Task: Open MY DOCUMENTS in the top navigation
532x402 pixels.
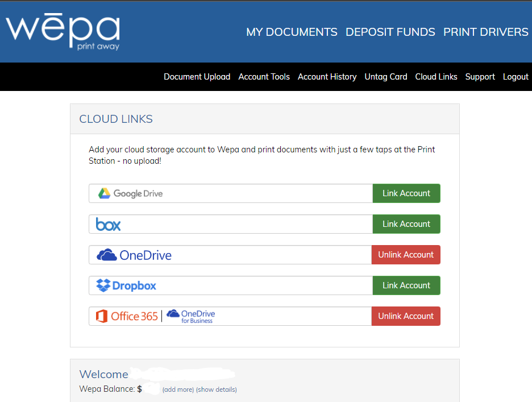Action: [x=292, y=32]
